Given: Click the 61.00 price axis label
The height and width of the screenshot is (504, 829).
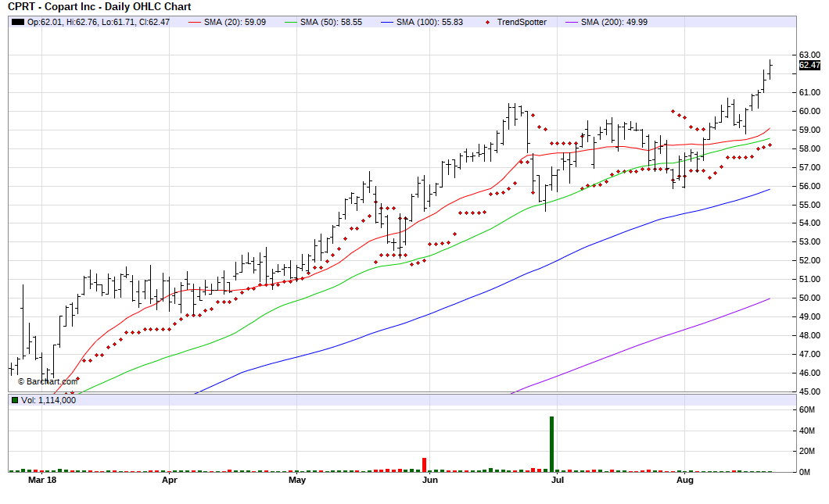Looking at the screenshot, I should coord(809,92).
